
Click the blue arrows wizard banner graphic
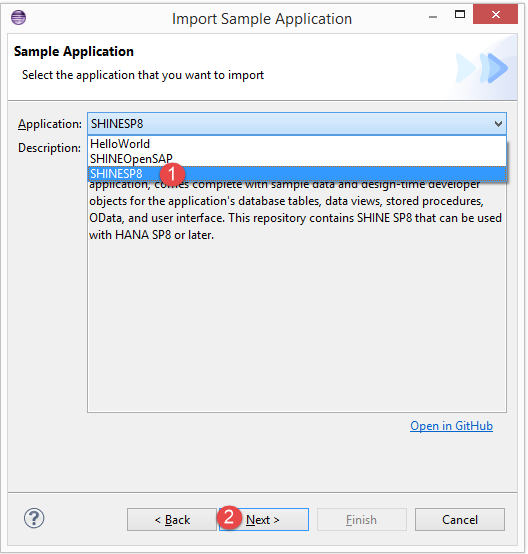pyautogui.click(x=482, y=68)
